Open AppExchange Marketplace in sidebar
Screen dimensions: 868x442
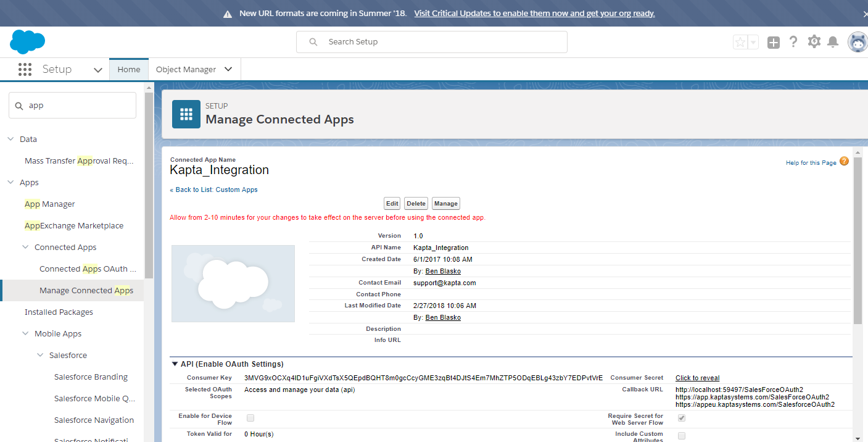point(74,225)
